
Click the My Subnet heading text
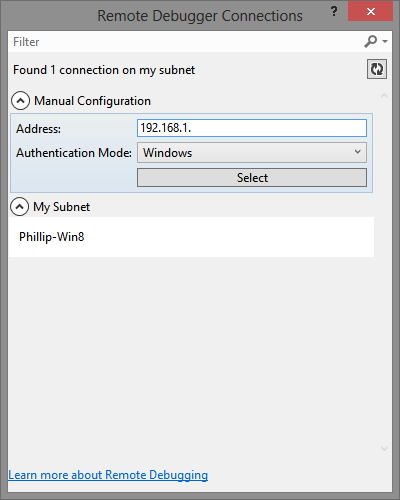point(61,207)
